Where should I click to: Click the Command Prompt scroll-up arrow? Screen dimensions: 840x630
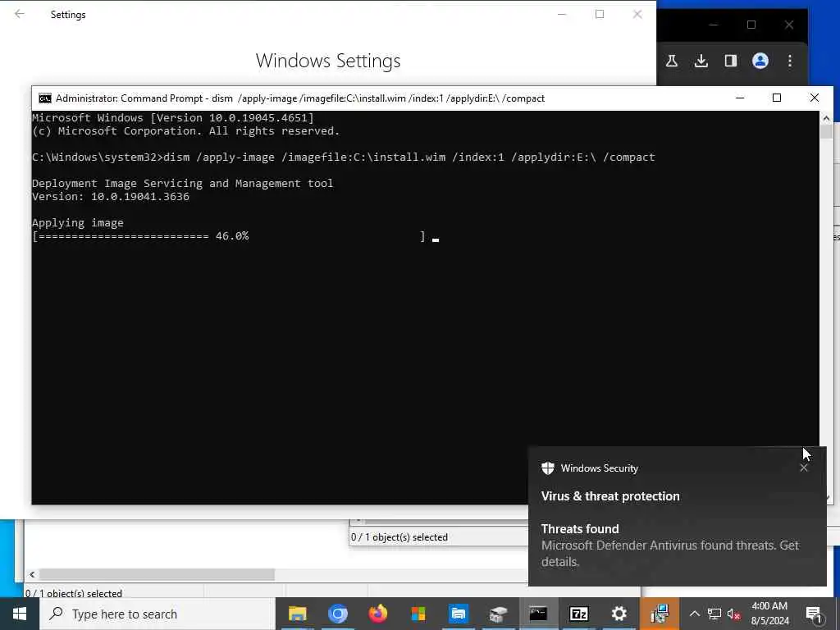pyautogui.click(x=826, y=118)
